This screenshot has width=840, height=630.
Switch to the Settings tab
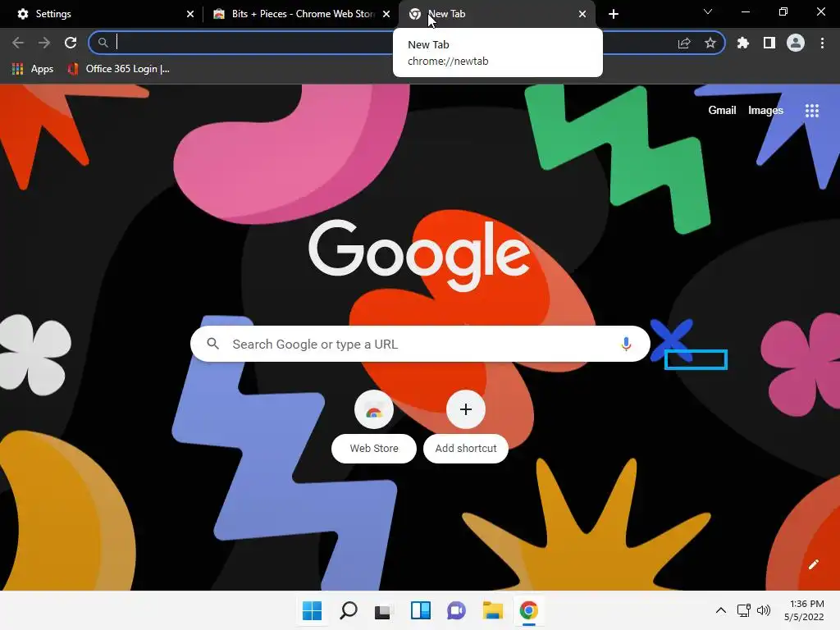pos(102,14)
